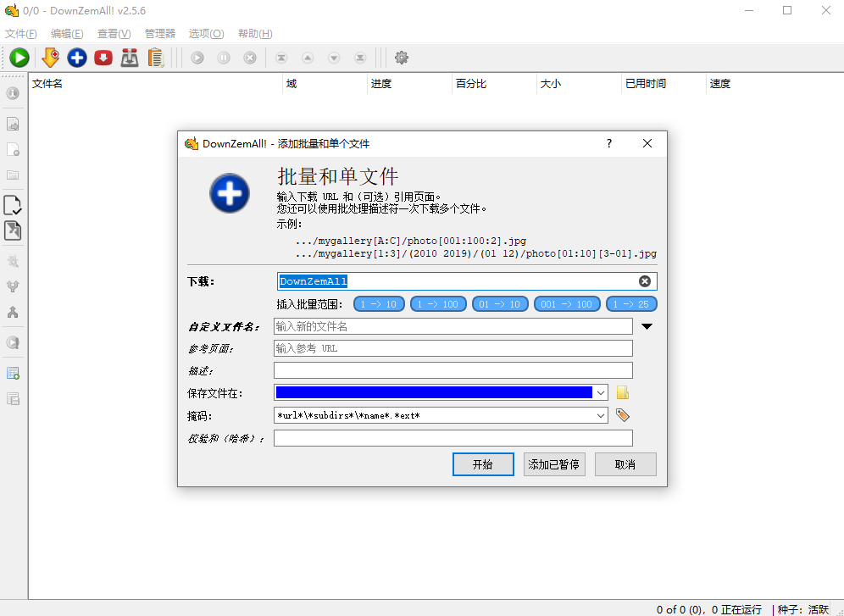This screenshot has height=616, width=844.
Task: Click the red download box toolbar icon
Action: (103, 58)
